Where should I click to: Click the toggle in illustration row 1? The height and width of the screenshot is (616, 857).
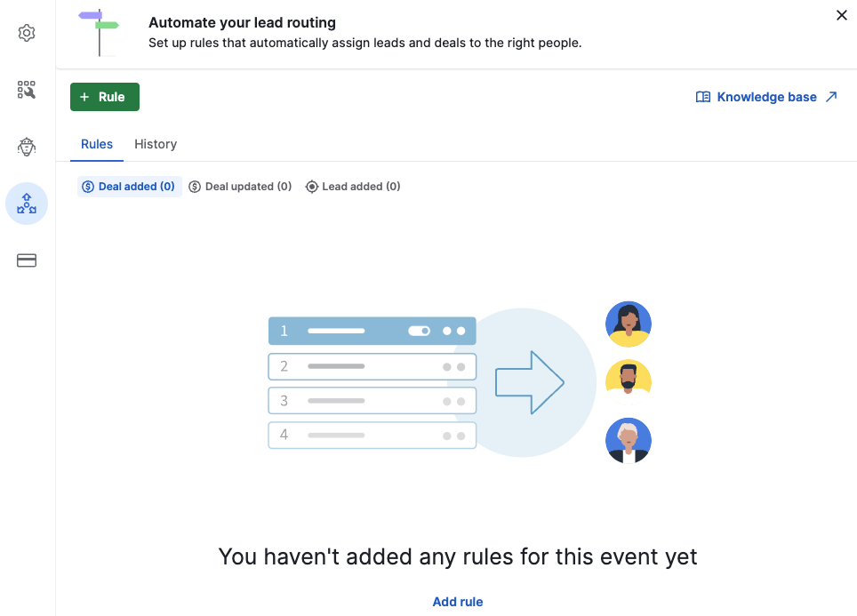point(420,331)
